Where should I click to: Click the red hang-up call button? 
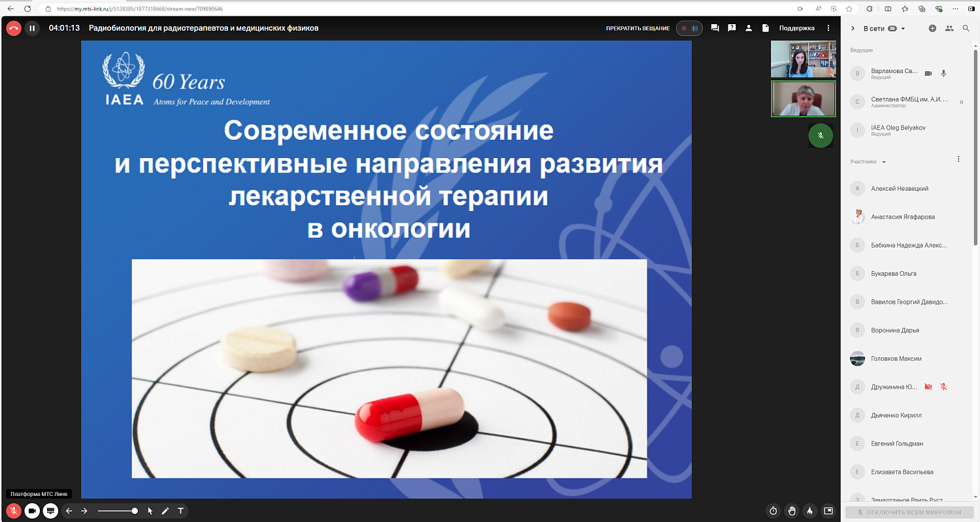tap(14, 28)
